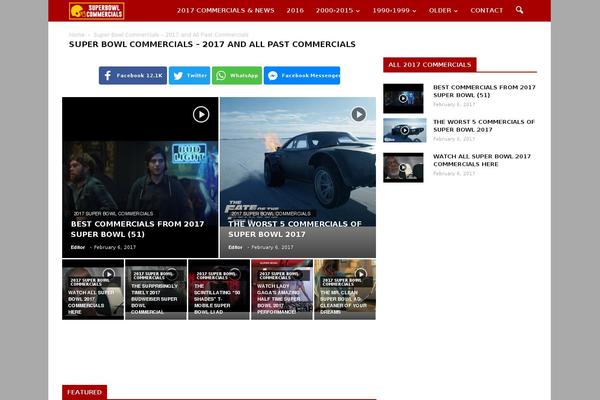Click the WhatsApp phone share icon
This screenshot has width=600, height=400.
coord(221,75)
